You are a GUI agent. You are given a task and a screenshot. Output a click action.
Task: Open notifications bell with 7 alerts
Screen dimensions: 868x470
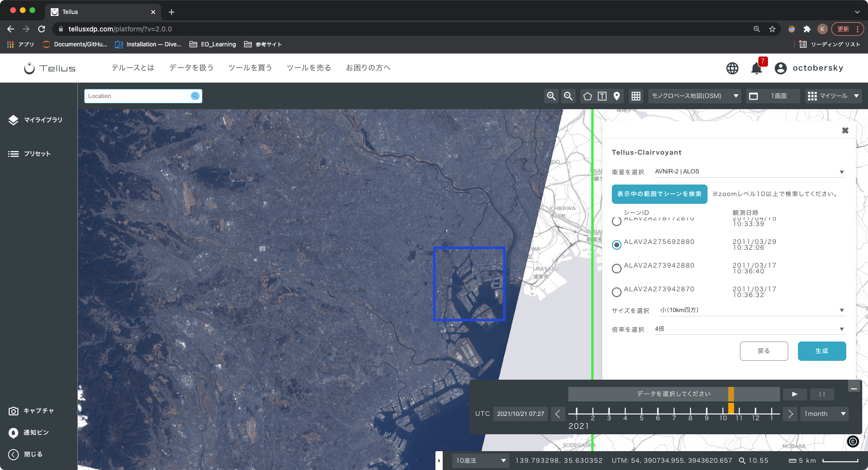[x=757, y=68]
